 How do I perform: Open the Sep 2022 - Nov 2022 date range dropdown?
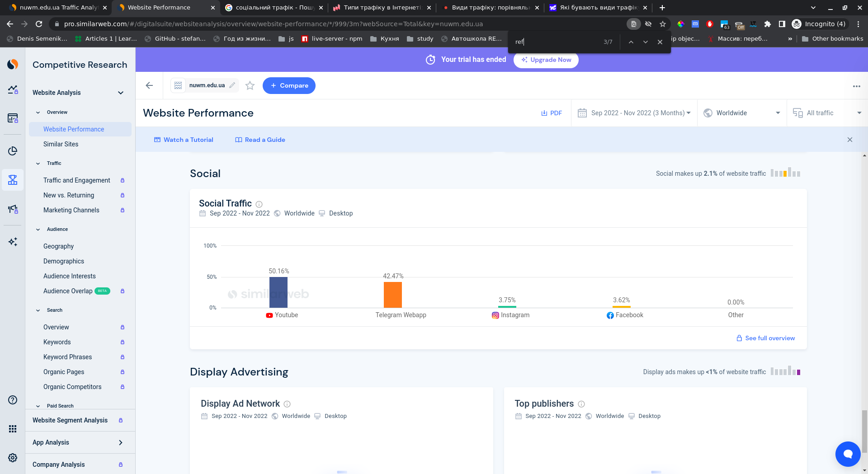click(634, 113)
